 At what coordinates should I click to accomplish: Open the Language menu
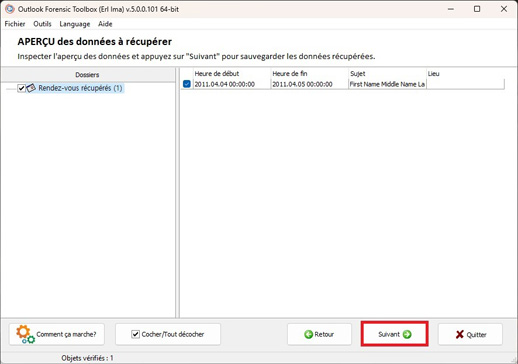tap(75, 24)
